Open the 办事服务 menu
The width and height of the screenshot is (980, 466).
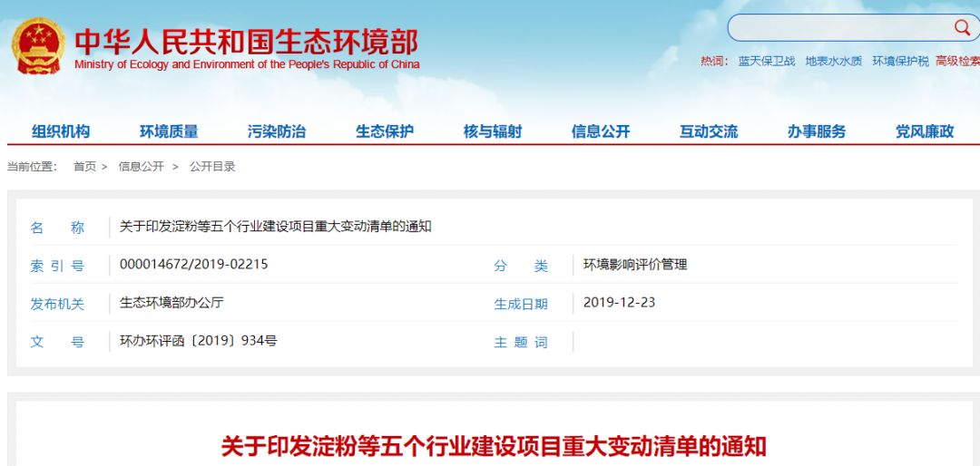coord(817,131)
